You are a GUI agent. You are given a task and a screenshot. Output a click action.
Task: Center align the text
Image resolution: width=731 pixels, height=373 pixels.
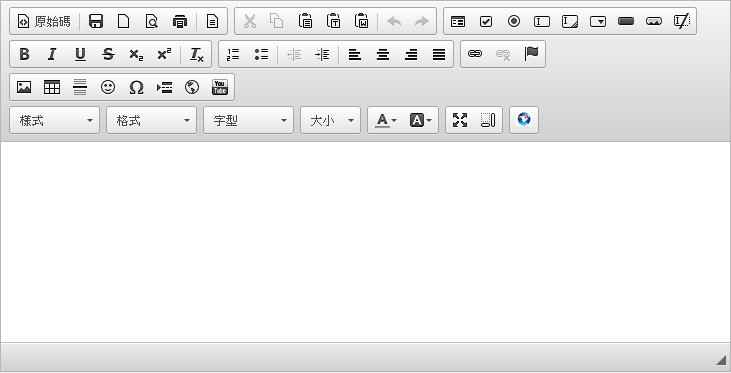383,55
